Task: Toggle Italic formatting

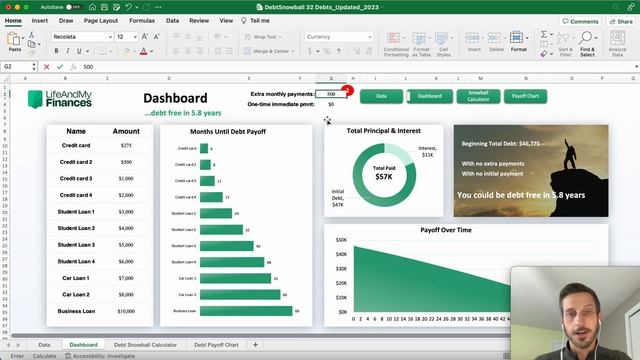Action: [x=68, y=51]
